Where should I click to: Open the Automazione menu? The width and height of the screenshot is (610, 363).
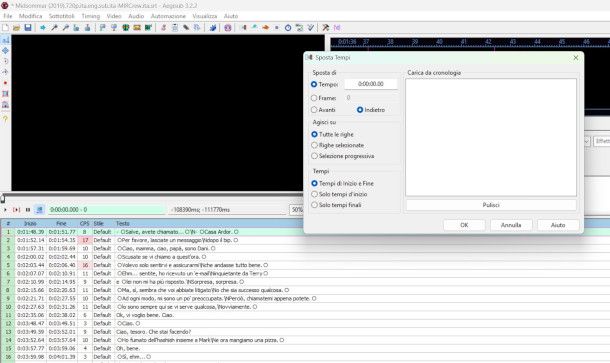168,16
